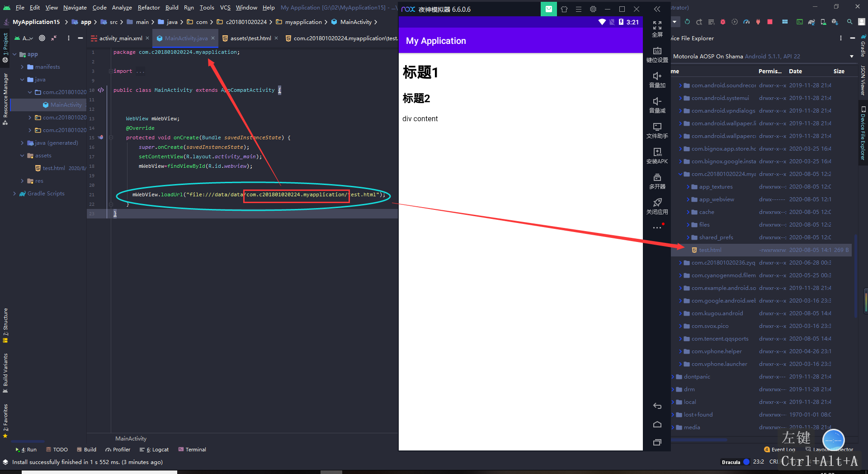Click Nox close app (关闭应用) rocket icon
The width and height of the screenshot is (868, 474).
click(x=657, y=206)
